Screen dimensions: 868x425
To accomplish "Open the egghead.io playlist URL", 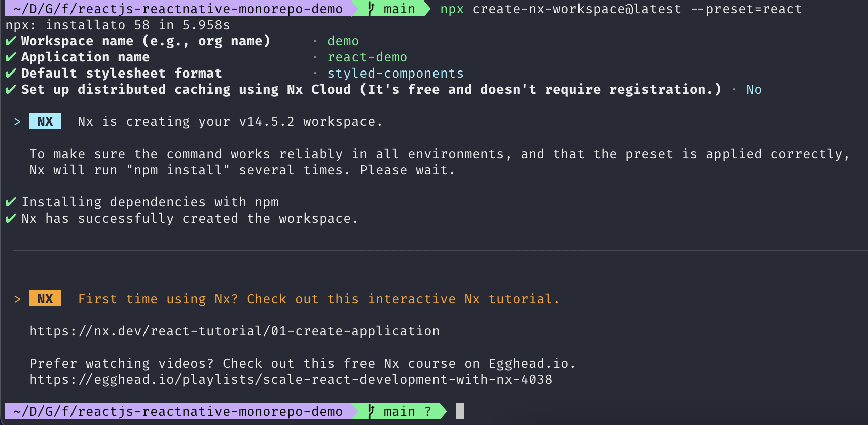I will click(x=291, y=379).
